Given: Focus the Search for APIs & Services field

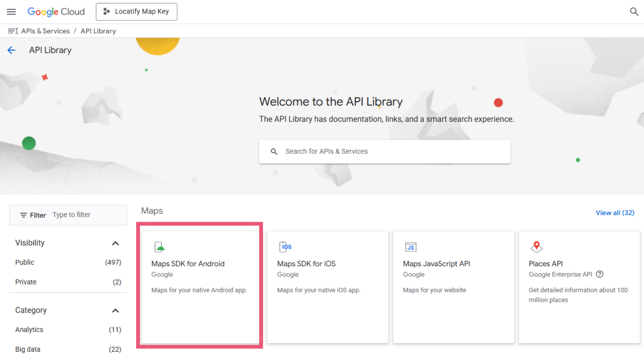Looking at the screenshot, I should tap(385, 152).
